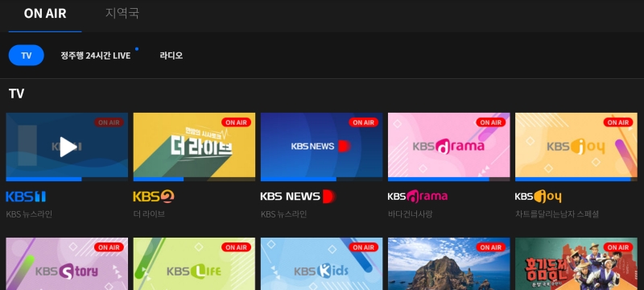The width and height of the screenshot is (644, 290).
Task: Click the ON AIR badge on 더 라이브
Action: click(x=236, y=122)
